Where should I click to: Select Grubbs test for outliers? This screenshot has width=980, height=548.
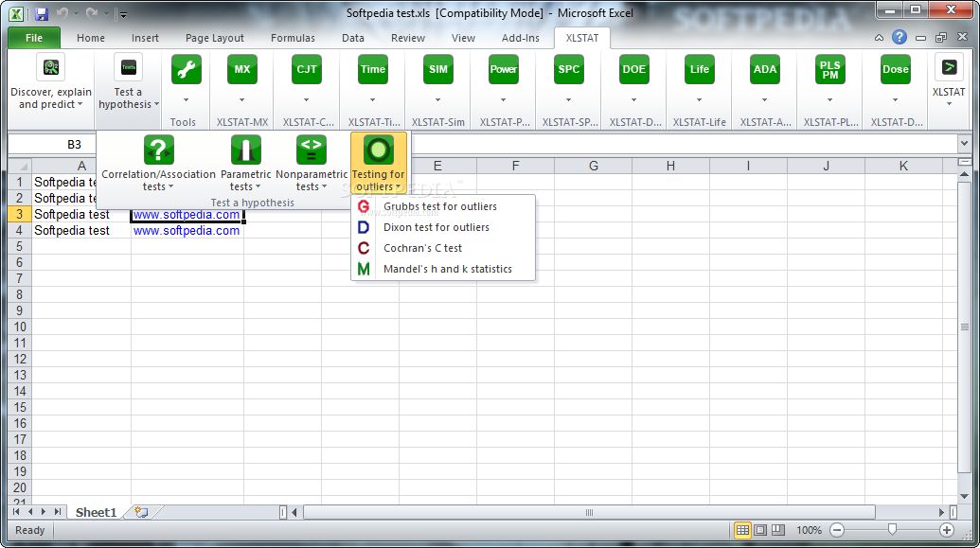443,206
